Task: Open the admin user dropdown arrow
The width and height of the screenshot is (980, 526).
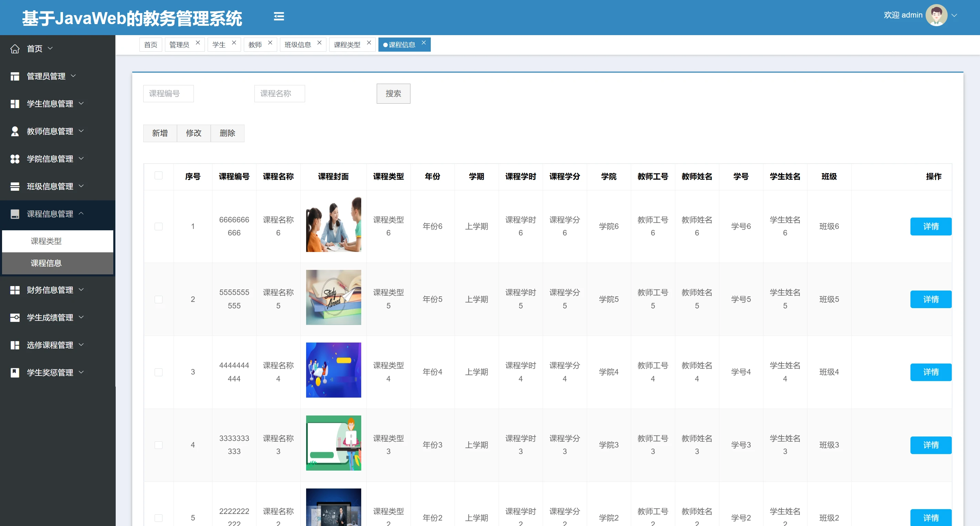Action: 954,15
